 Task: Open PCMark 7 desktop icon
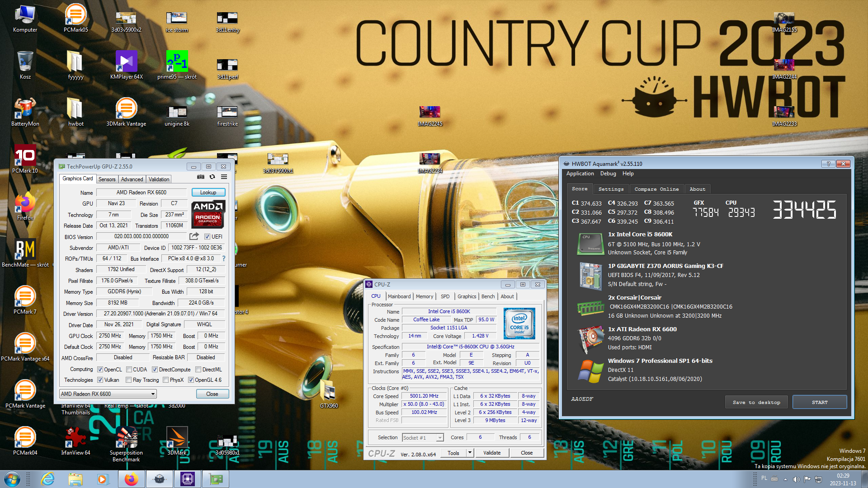click(x=25, y=300)
